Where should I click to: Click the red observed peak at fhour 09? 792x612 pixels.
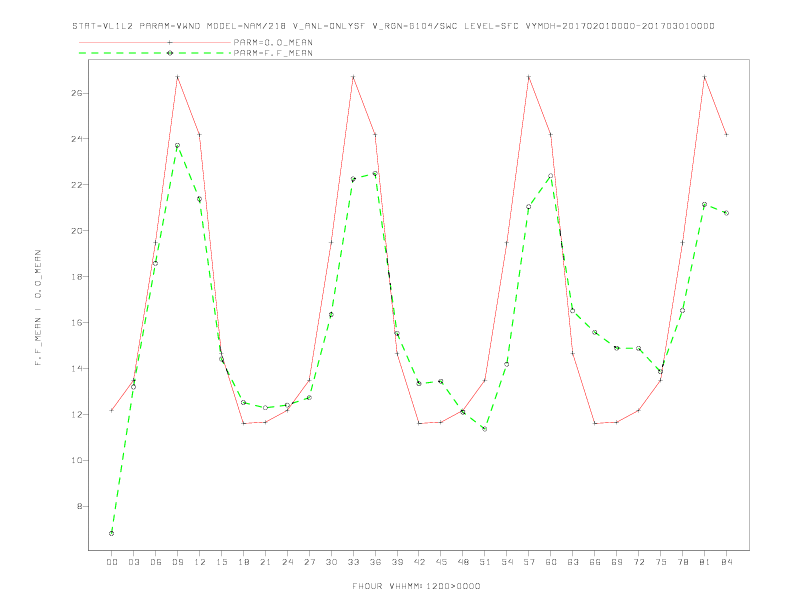pyautogui.click(x=177, y=77)
